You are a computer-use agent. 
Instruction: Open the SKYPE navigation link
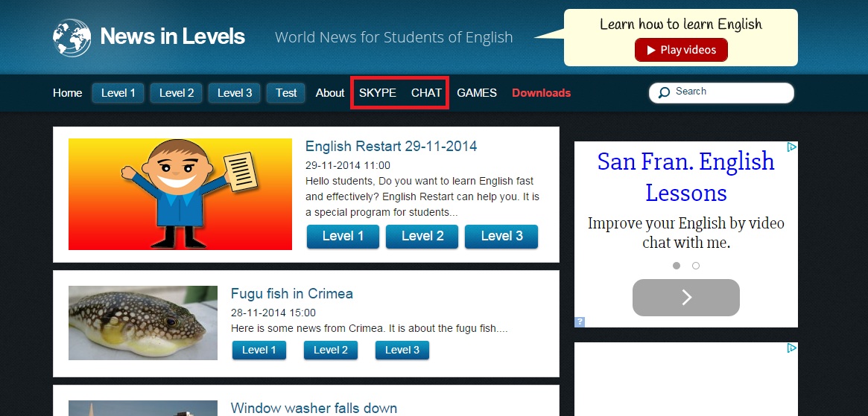point(377,93)
